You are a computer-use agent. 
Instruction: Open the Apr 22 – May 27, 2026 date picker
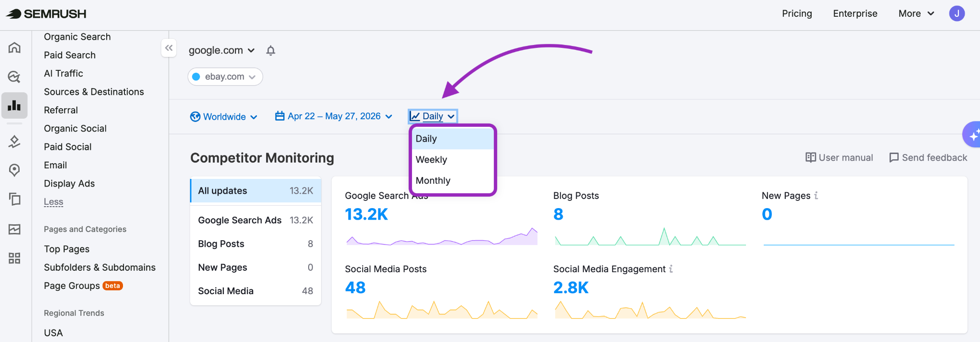pos(334,116)
